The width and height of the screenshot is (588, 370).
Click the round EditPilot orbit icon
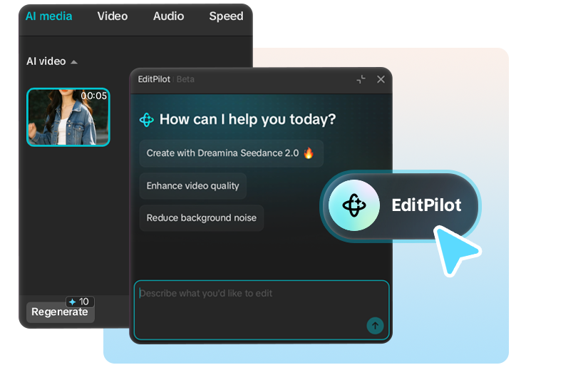[x=354, y=205]
